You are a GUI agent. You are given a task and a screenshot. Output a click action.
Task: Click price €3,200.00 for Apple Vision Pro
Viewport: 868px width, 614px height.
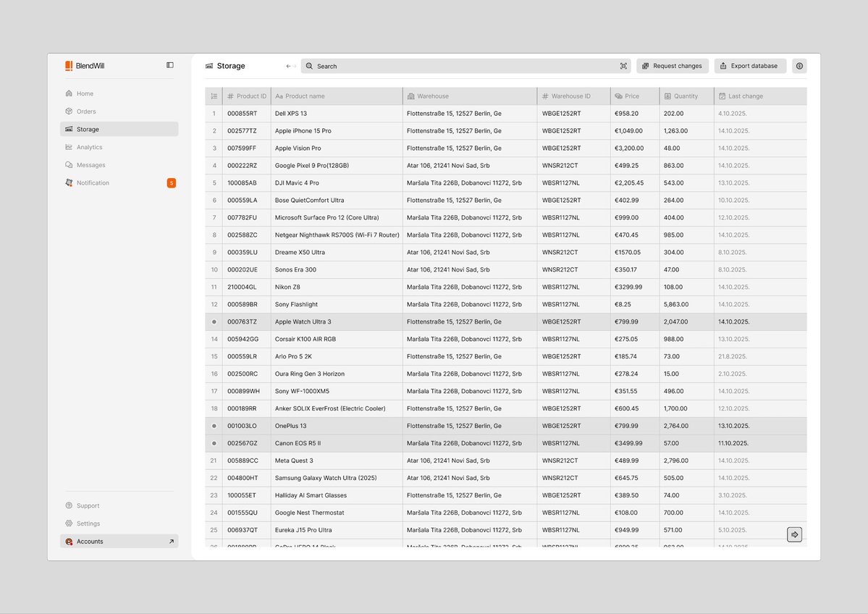629,148
